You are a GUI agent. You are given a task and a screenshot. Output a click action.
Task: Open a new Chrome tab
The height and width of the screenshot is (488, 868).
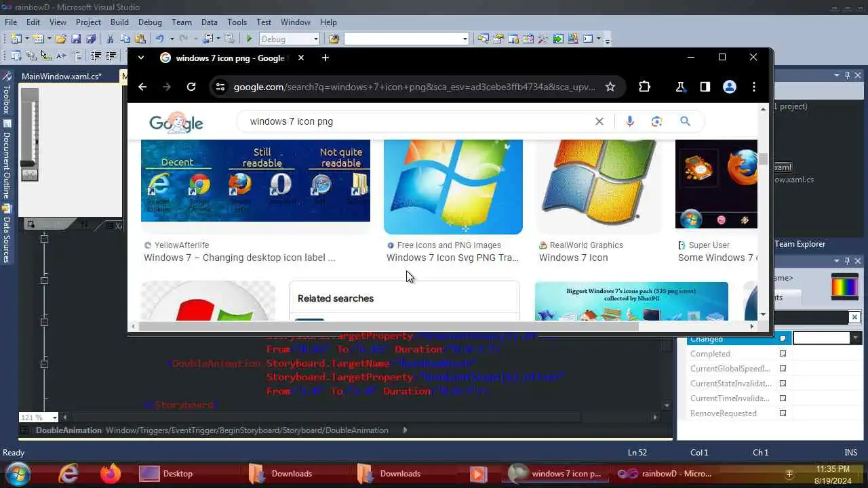point(325,58)
